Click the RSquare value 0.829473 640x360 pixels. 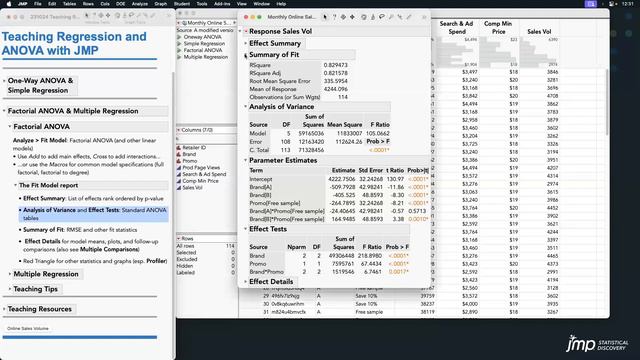pos(336,65)
